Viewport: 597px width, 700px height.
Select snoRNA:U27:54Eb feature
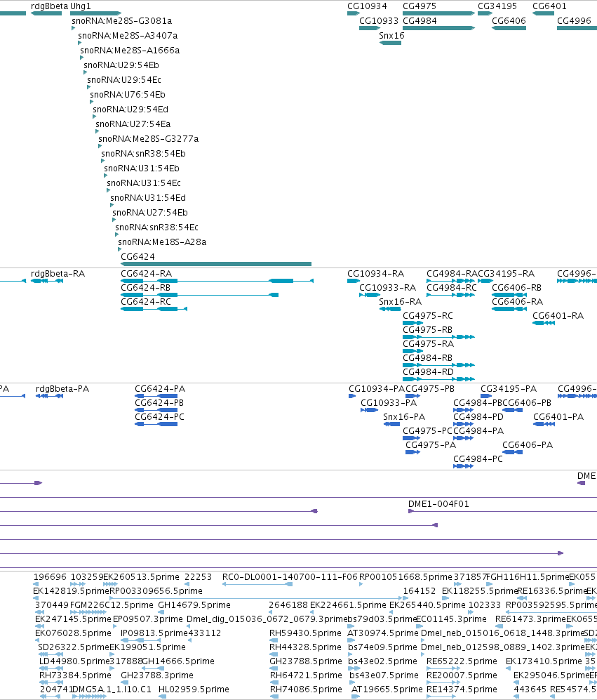click(x=114, y=220)
